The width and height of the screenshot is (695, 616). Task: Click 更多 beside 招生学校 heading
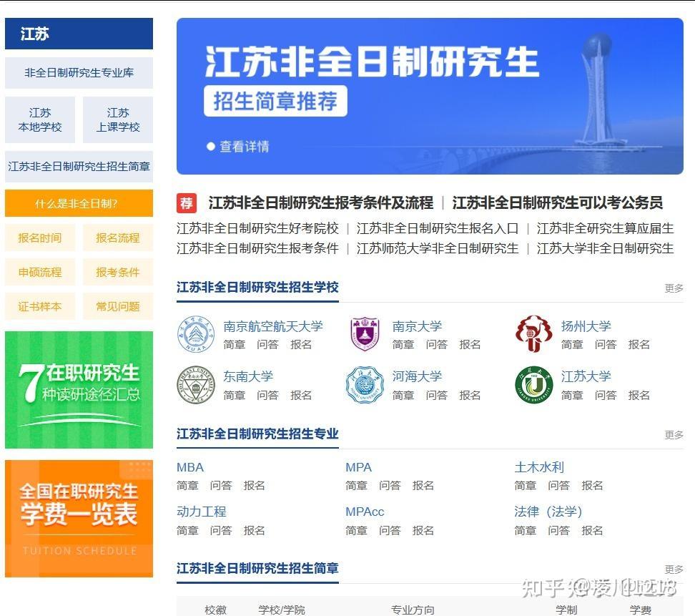pyautogui.click(x=674, y=288)
